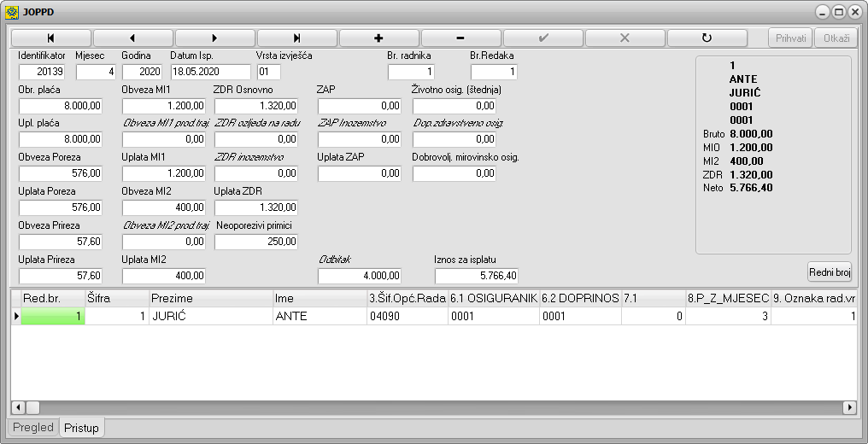868x444 pixels.
Task: Edit the Uplata ZAP field
Action: (x=360, y=173)
